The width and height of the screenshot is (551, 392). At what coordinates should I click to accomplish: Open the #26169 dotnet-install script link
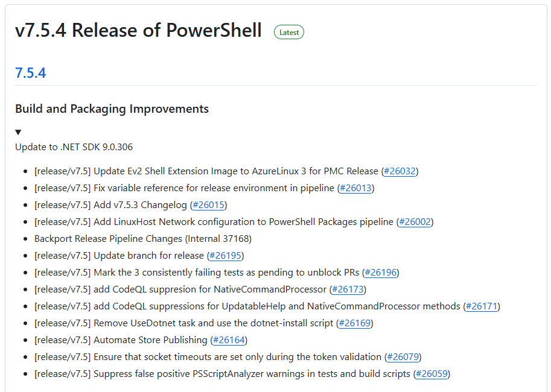coord(354,323)
